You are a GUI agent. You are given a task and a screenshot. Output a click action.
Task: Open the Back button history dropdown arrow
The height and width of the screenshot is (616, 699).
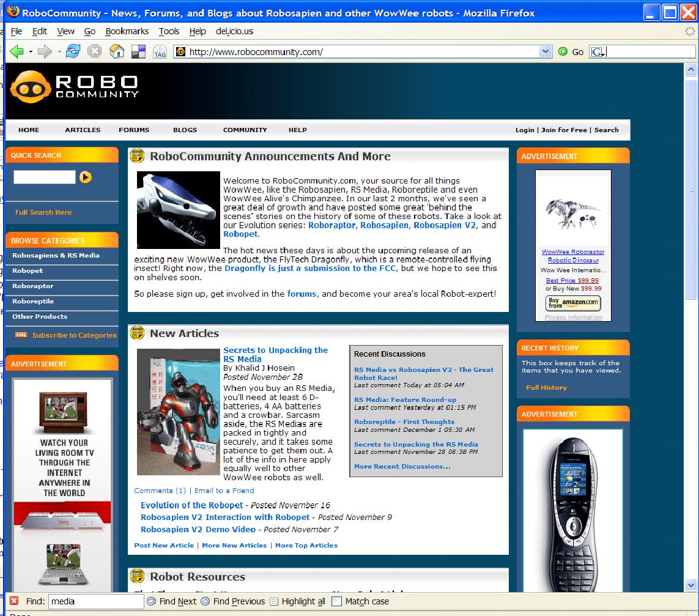(x=31, y=52)
